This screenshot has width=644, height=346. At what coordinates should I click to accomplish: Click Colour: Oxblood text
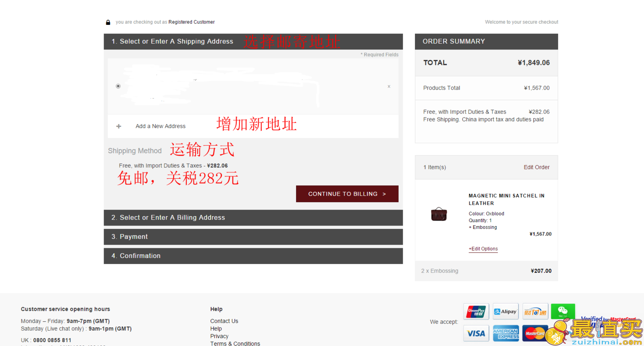(486, 214)
